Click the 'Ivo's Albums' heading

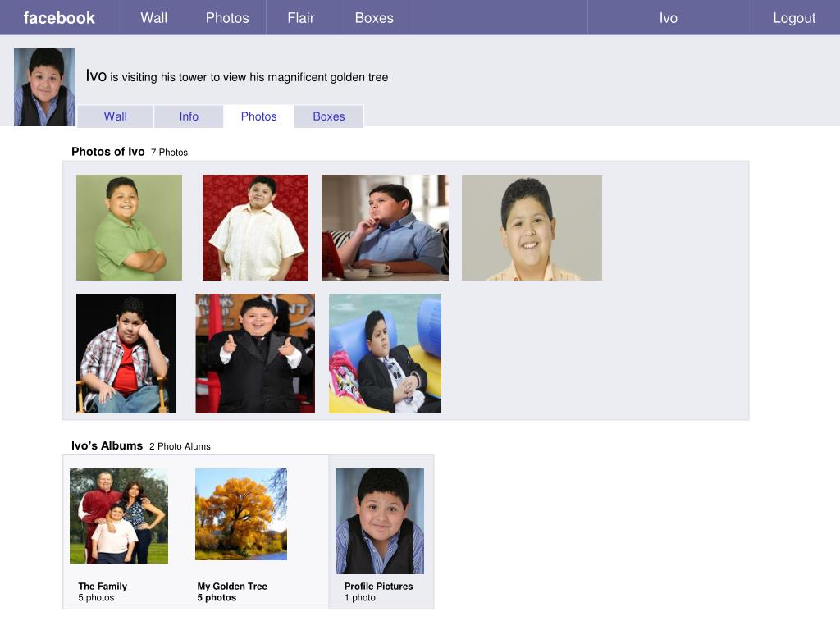tap(107, 445)
